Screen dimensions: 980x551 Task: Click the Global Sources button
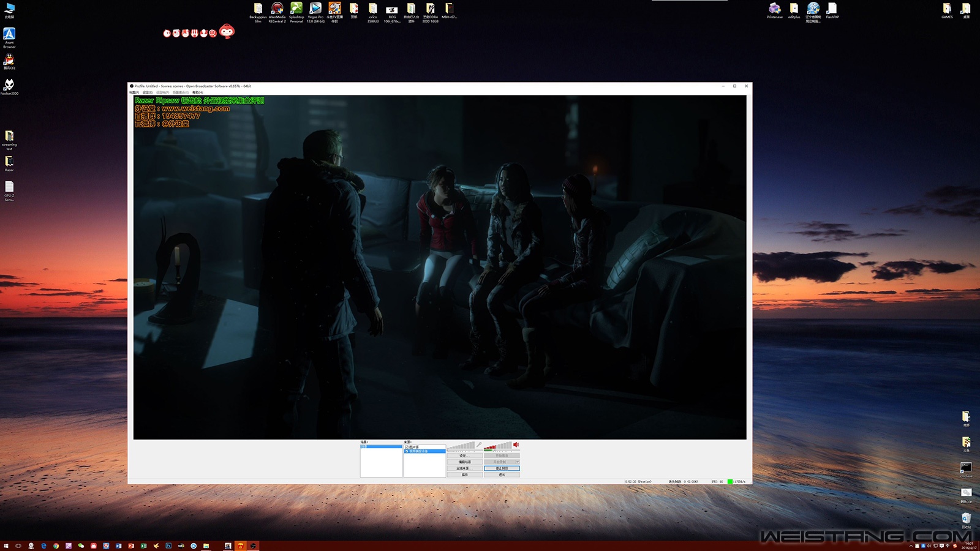click(x=465, y=468)
